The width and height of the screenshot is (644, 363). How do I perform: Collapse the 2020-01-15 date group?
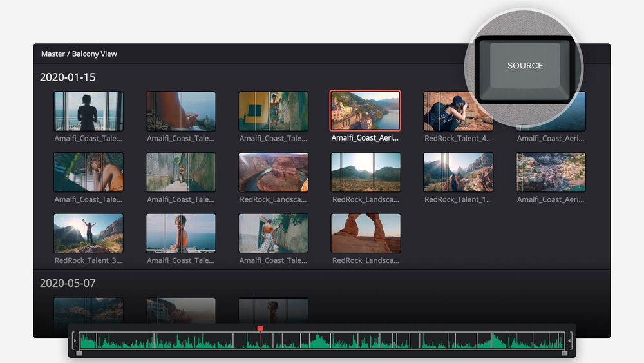[68, 77]
